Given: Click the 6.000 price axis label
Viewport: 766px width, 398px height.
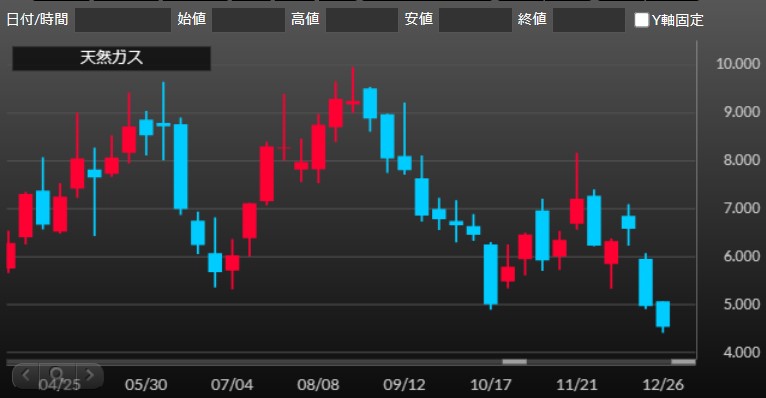Looking at the screenshot, I should coord(741,256).
